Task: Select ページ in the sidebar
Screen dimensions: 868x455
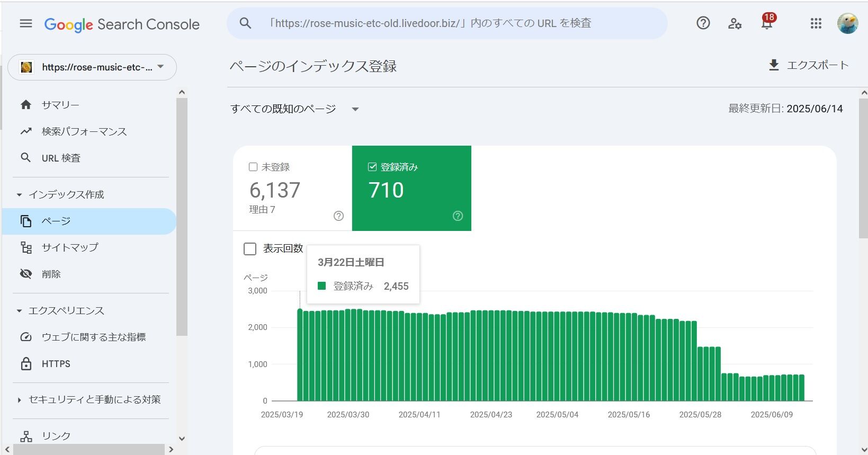Action: (x=90, y=221)
